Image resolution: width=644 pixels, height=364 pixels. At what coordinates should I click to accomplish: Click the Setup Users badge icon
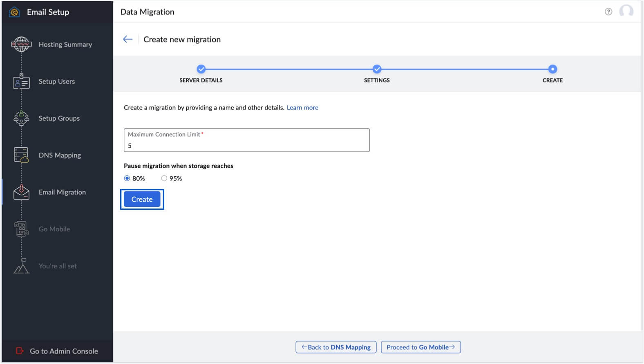[21, 82]
